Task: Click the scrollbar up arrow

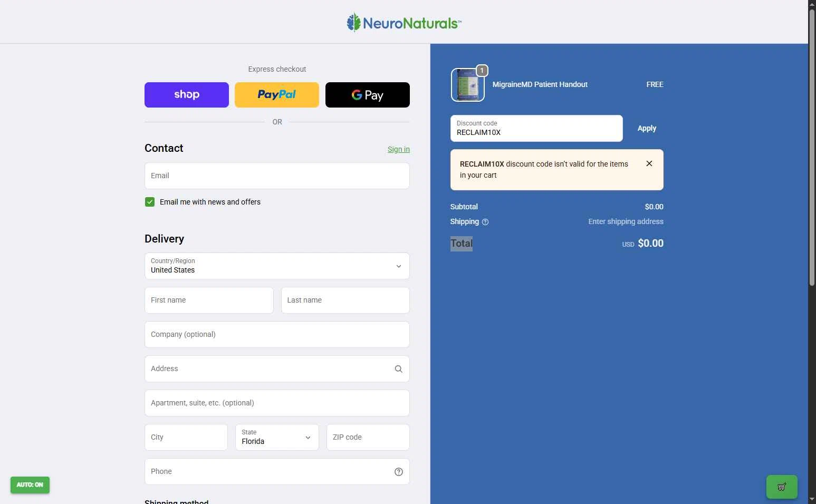Action: [x=812, y=4]
